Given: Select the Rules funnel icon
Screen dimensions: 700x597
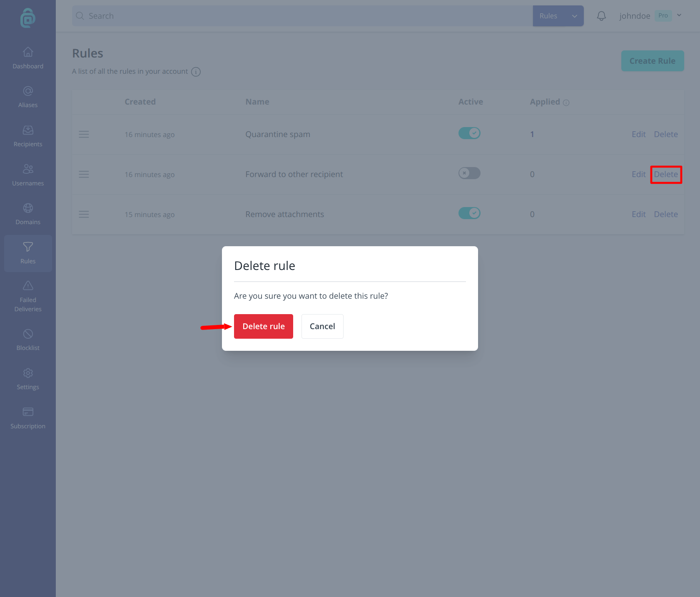Looking at the screenshot, I should [28, 247].
